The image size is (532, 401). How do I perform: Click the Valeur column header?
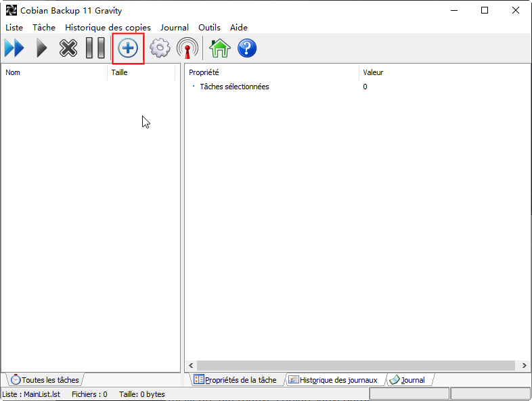point(445,72)
